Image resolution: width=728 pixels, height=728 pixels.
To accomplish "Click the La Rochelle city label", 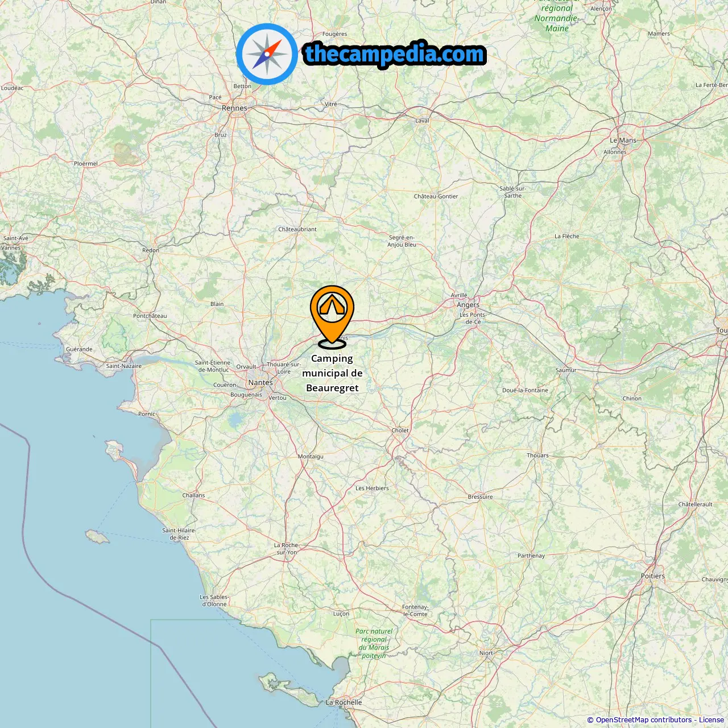I will point(344,702).
